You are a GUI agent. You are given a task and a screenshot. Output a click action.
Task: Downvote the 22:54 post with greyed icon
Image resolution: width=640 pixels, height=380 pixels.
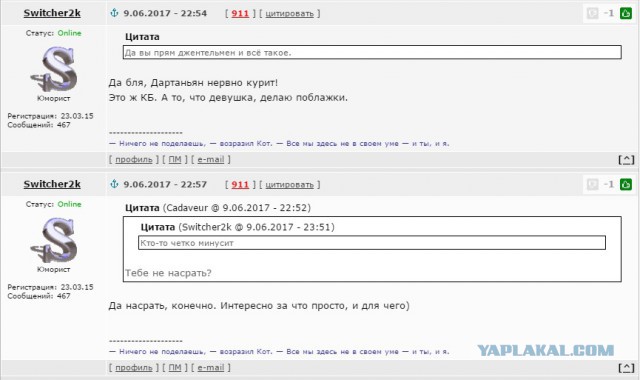tap(592, 13)
